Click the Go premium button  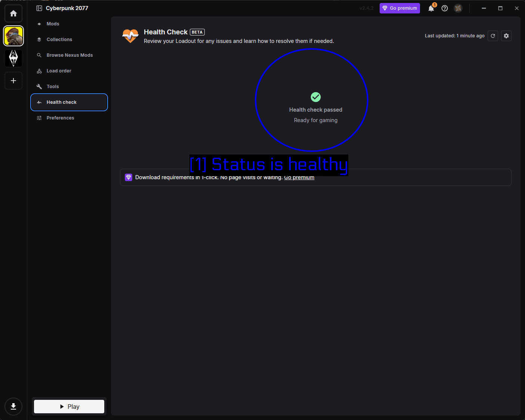[x=400, y=8]
